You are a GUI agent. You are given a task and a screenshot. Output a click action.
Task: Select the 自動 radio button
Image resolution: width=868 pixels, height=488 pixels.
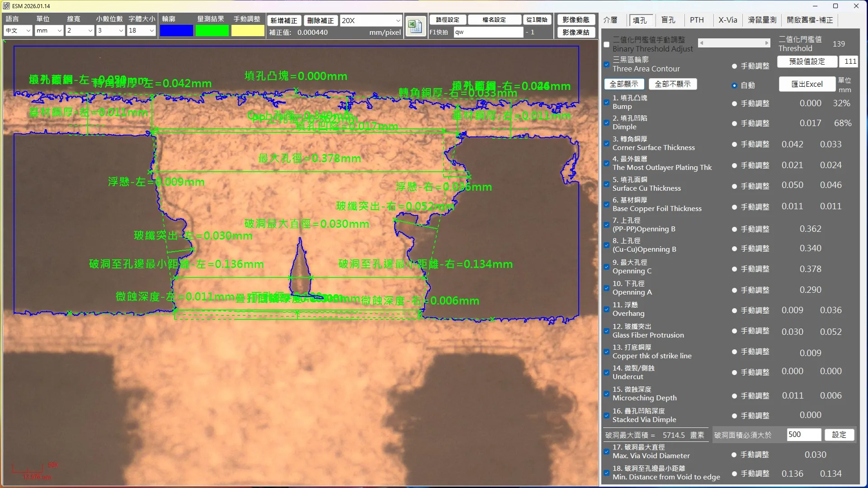tap(734, 85)
